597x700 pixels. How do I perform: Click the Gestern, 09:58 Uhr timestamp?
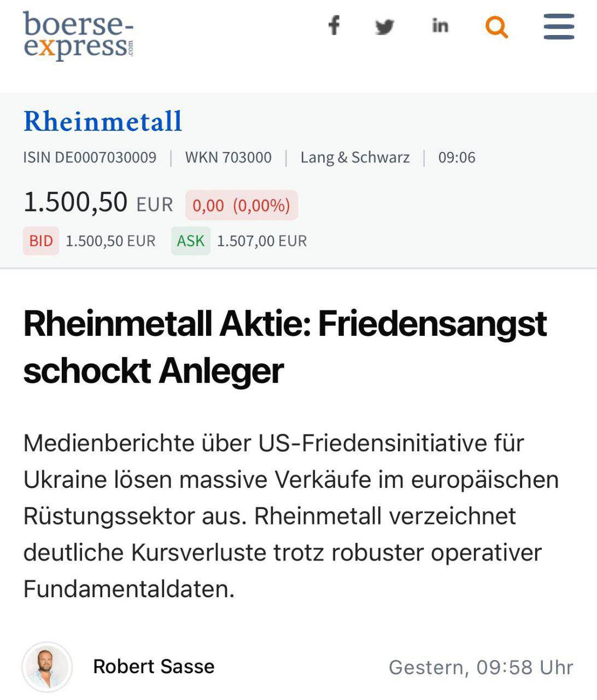point(481,667)
